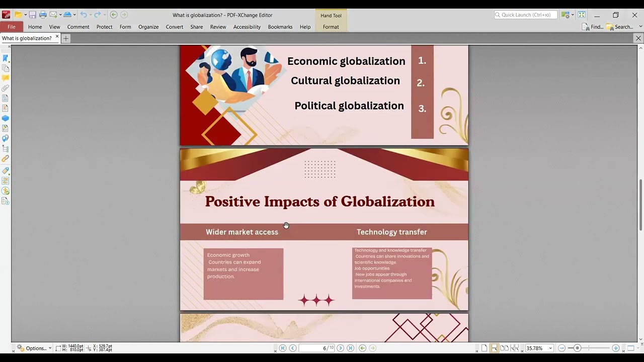The image size is (644, 362).
Task: Open the Comment ribbon tab
Action: pyautogui.click(x=78, y=27)
